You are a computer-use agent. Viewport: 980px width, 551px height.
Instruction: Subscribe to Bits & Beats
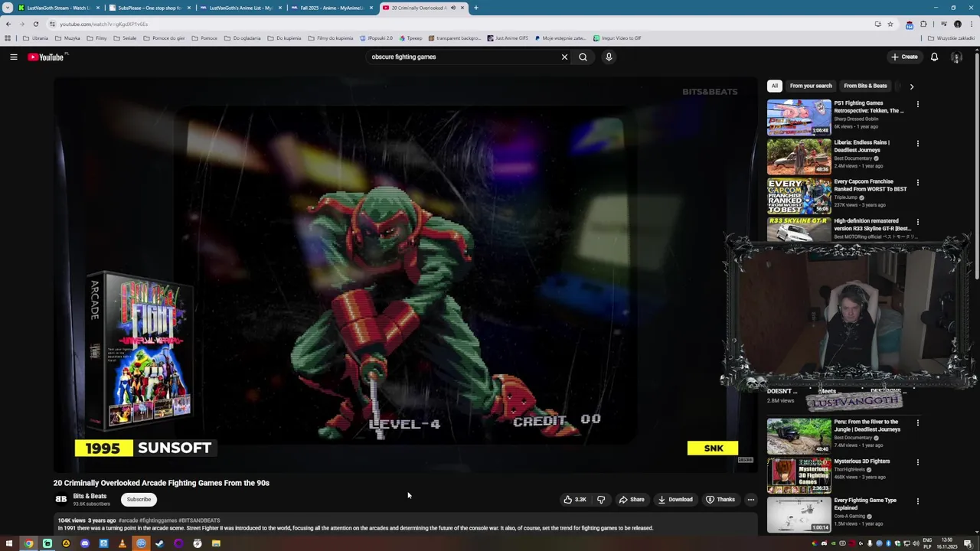[x=139, y=500]
